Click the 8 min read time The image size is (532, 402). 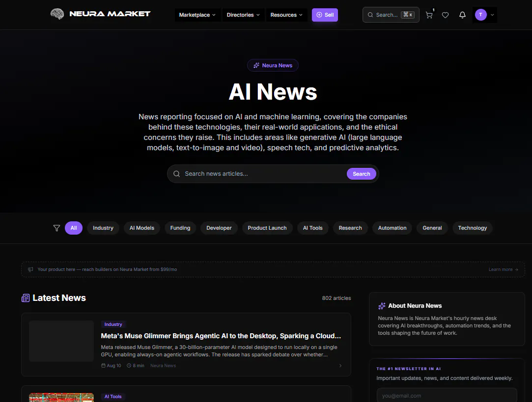[x=136, y=366]
